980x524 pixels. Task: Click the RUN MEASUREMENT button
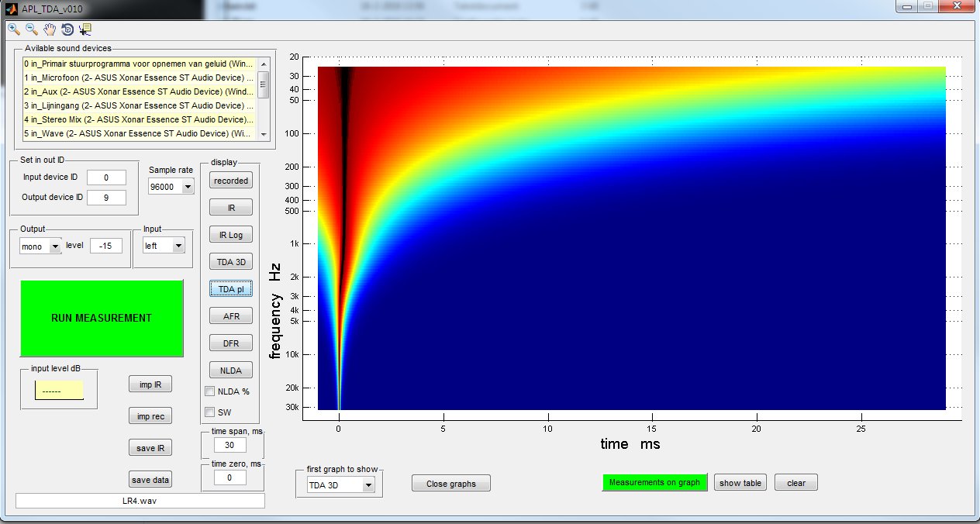point(102,318)
